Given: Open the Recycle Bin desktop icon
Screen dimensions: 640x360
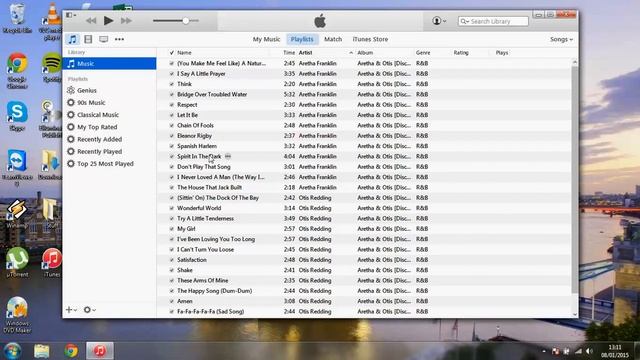Looking at the screenshot, I should (x=17, y=18).
